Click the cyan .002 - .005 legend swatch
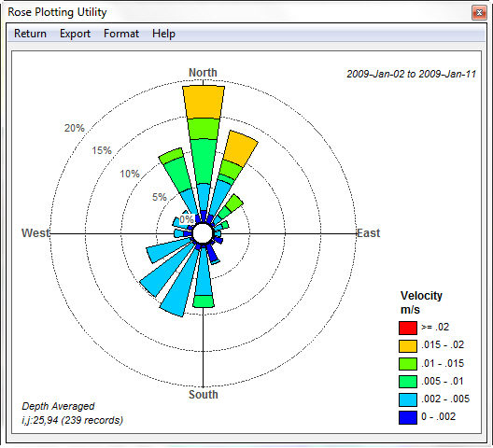 [408, 399]
